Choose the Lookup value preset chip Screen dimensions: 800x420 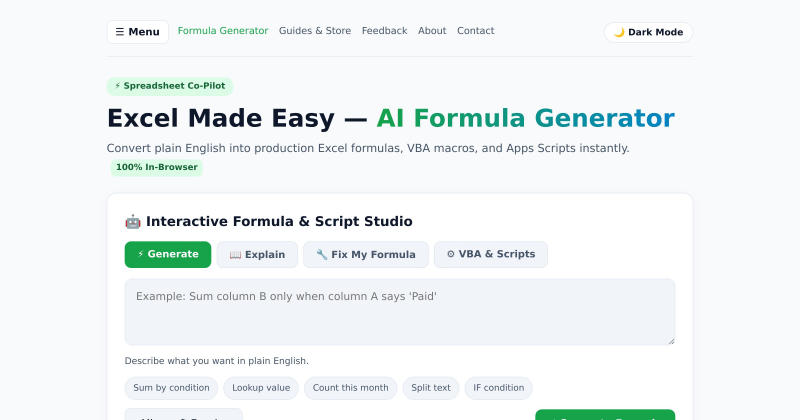point(261,388)
